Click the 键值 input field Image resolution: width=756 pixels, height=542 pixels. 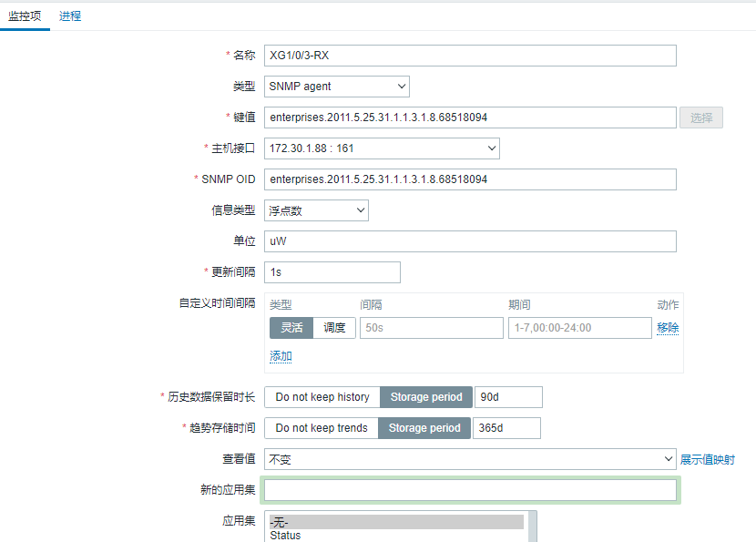(470, 118)
